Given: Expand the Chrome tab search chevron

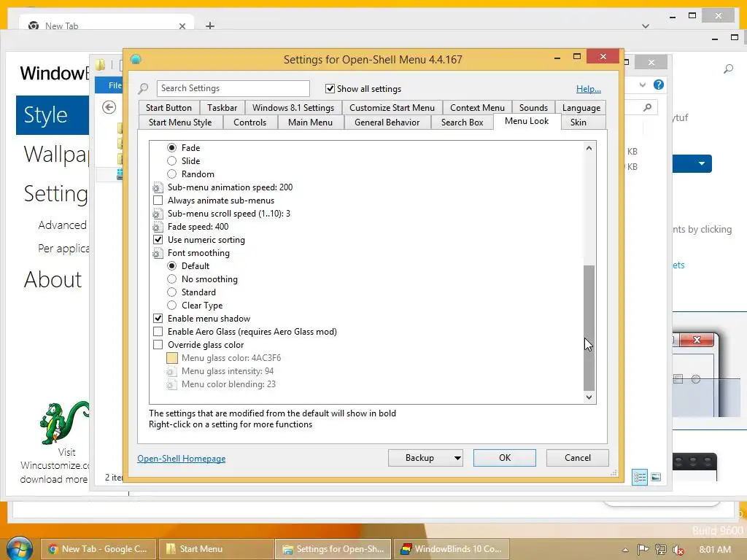Looking at the screenshot, I should 646,26.
